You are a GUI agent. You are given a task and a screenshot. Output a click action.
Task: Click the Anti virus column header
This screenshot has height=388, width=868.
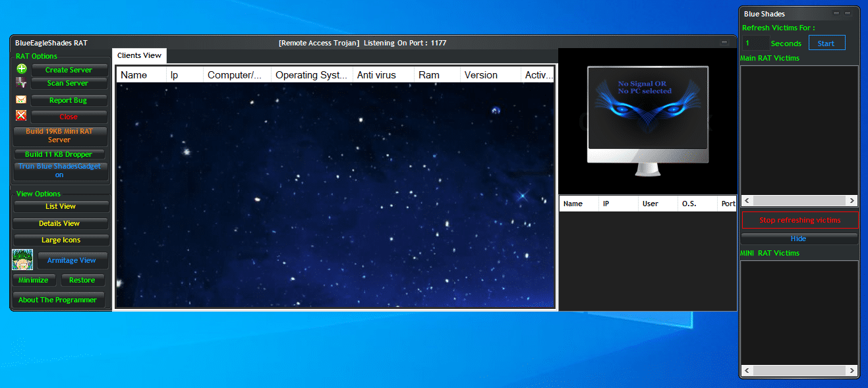[x=384, y=75]
